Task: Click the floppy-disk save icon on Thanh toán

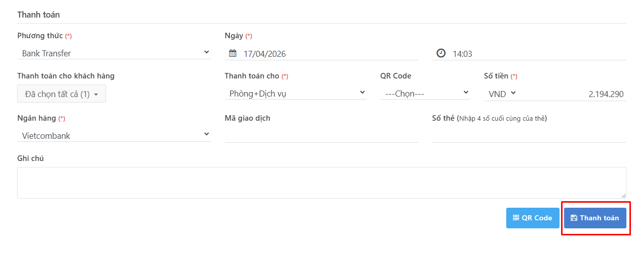Action: point(574,218)
